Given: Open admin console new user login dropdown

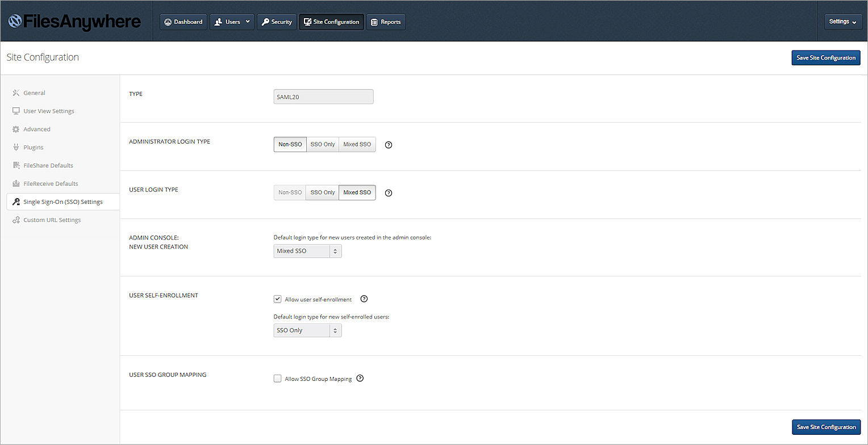Looking at the screenshot, I should pos(307,251).
